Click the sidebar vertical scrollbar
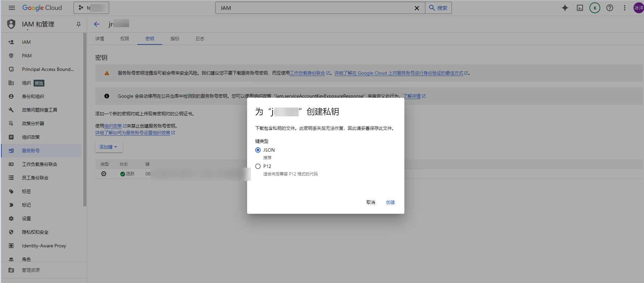The height and width of the screenshot is (283, 644). 85,119
